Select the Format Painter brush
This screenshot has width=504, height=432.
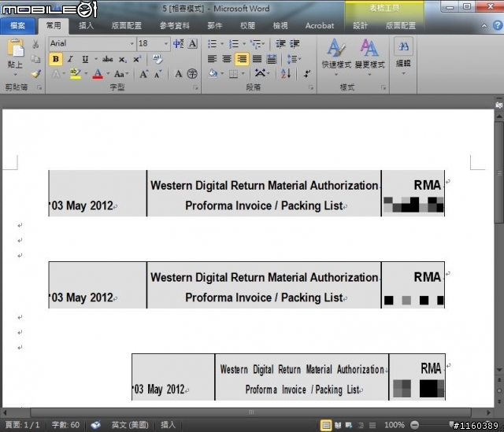[x=35, y=74]
